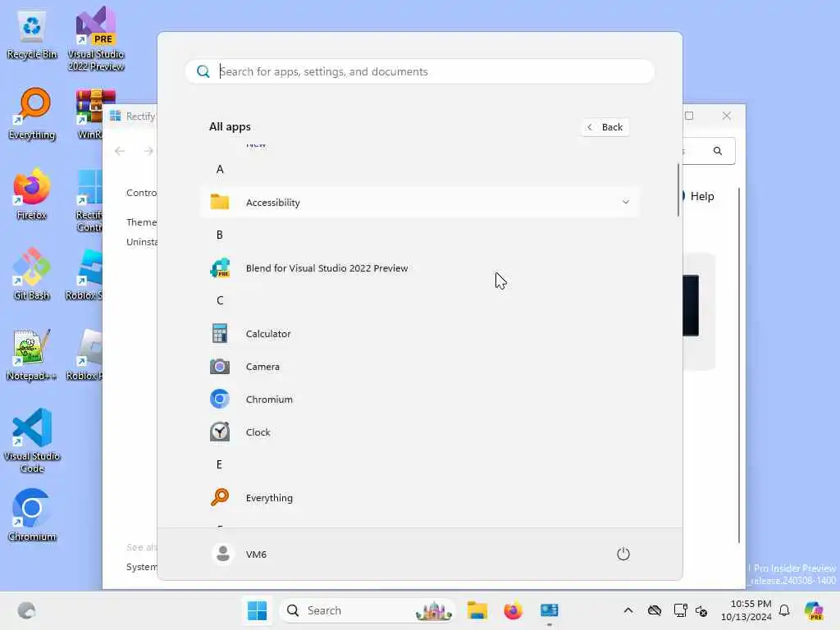Open Firefox desktop shortcut

(x=32, y=194)
